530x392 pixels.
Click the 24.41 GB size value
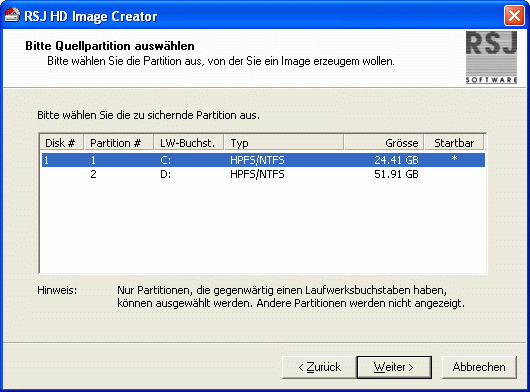[x=396, y=160]
